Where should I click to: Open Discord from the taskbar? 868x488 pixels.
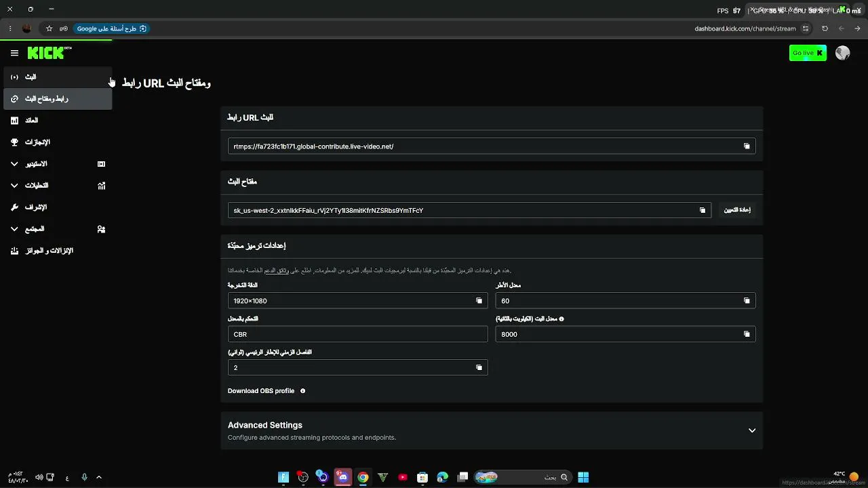(343, 477)
